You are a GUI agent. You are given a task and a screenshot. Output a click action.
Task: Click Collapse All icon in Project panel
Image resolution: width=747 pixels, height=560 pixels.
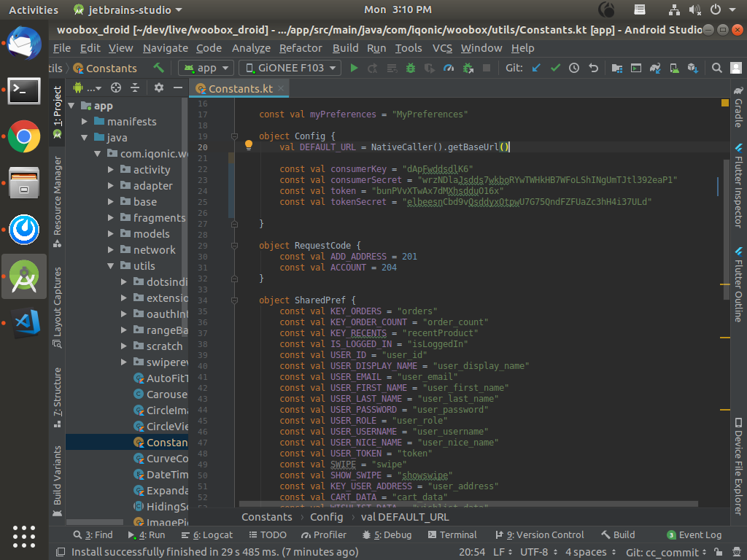point(135,87)
